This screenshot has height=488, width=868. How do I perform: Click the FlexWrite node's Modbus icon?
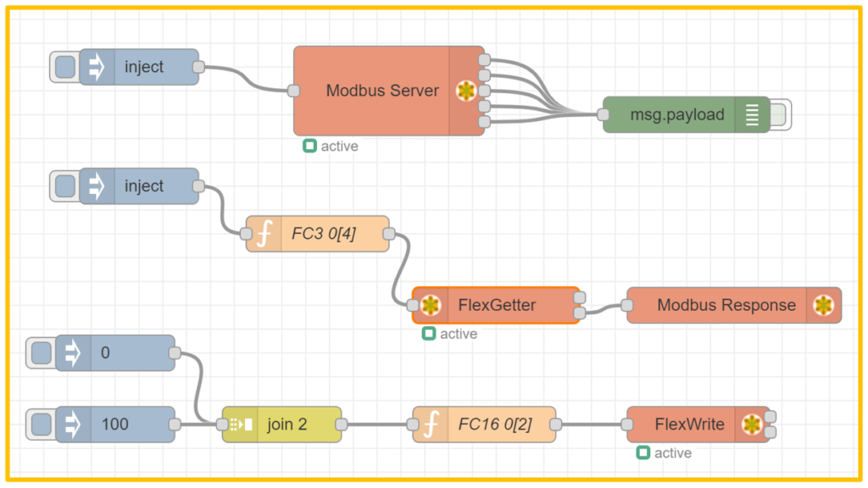pos(752,424)
